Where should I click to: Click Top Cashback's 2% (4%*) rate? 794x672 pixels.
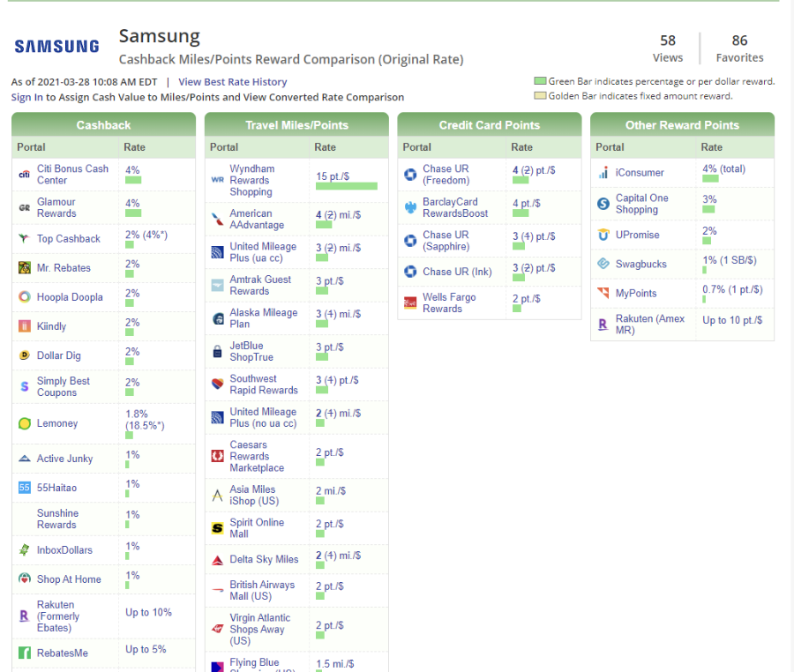point(146,235)
